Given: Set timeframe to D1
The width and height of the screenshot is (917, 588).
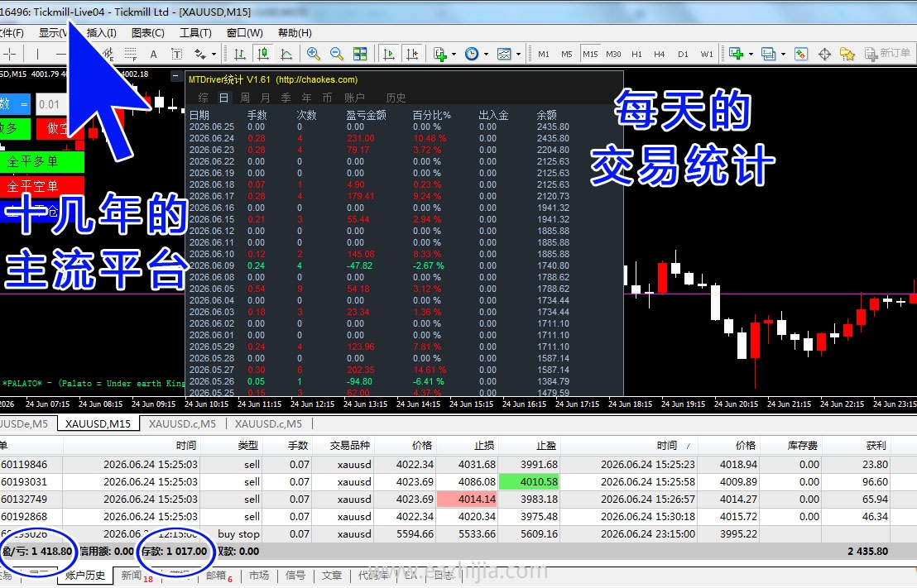Looking at the screenshot, I should click(x=683, y=55).
